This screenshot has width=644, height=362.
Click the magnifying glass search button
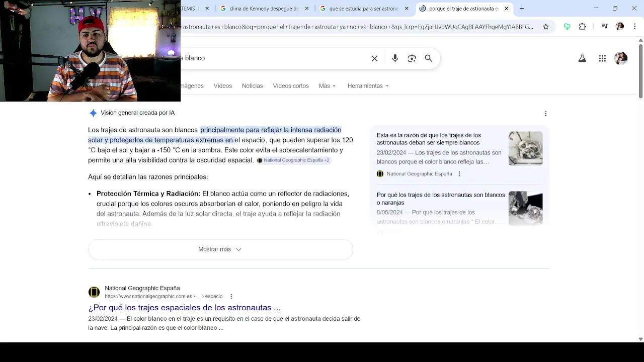click(x=429, y=58)
